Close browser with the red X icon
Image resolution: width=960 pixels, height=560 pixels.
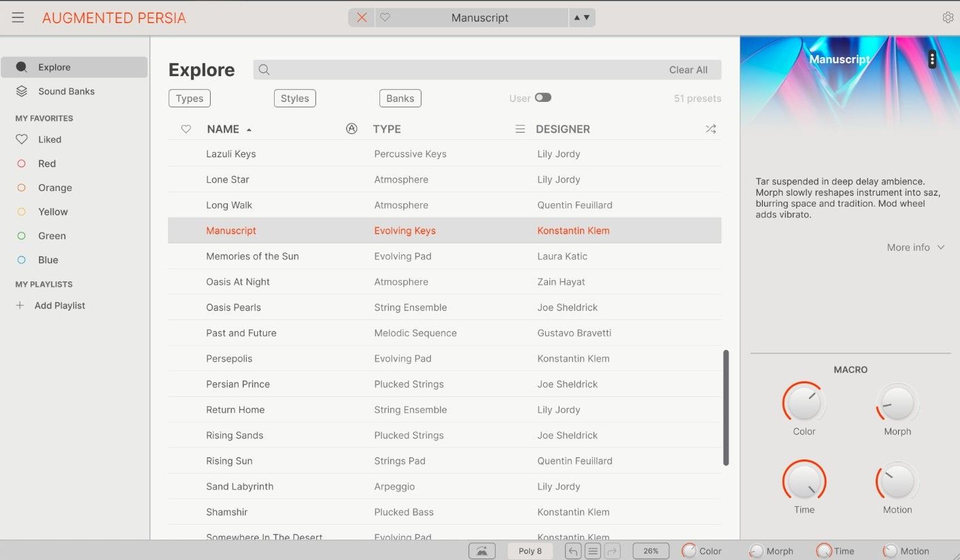[x=362, y=18]
